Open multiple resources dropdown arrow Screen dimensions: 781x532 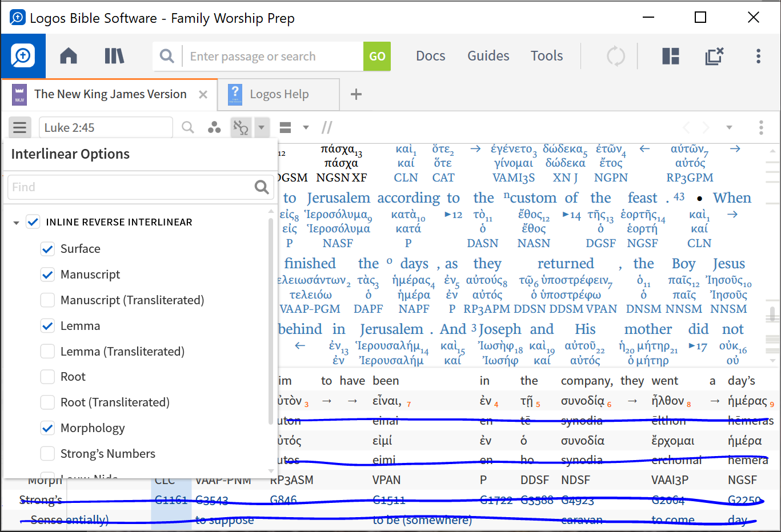coord(306,127)
